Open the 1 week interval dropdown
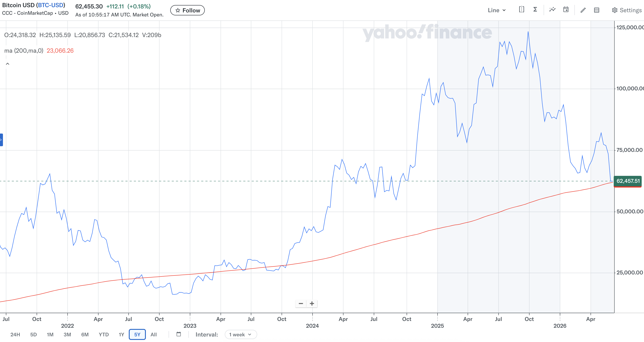This screenshot has width=644, height=342. 241,334
